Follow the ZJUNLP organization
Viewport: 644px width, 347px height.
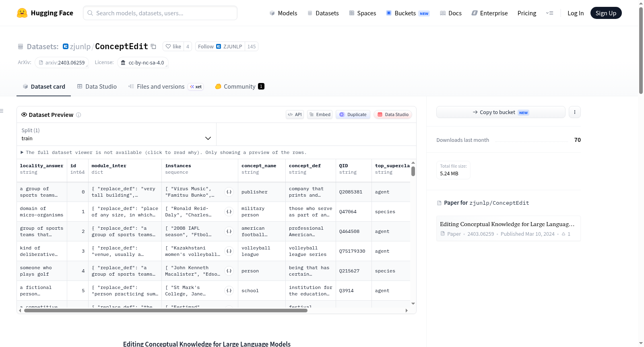click(220, 46)
